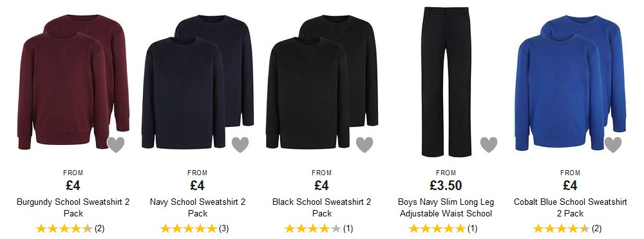This screenshot has width=644, height=239.
Task: Open Burgundy School Sweatshirt 2 Pack link
Action: (x=73, y=208)
